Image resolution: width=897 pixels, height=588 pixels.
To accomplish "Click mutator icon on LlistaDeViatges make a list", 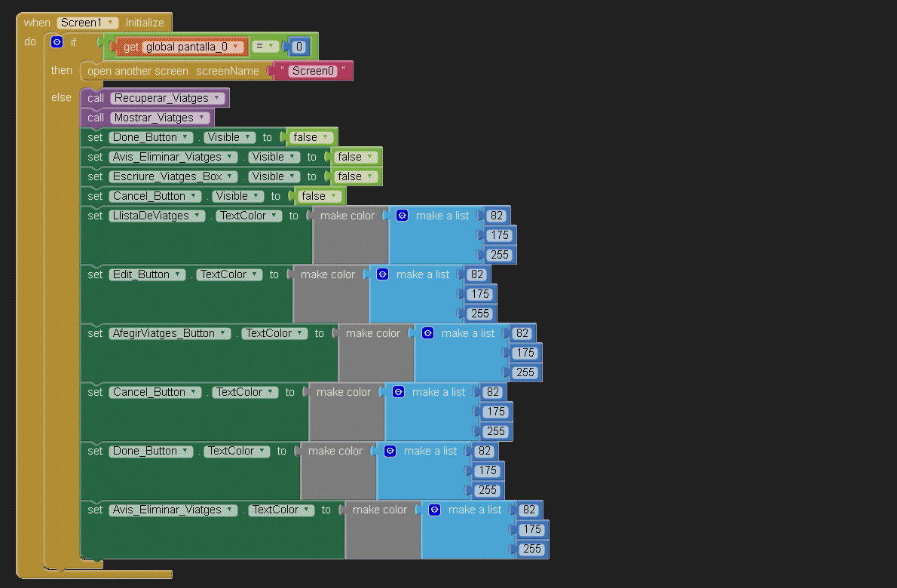I will point(403,216).
